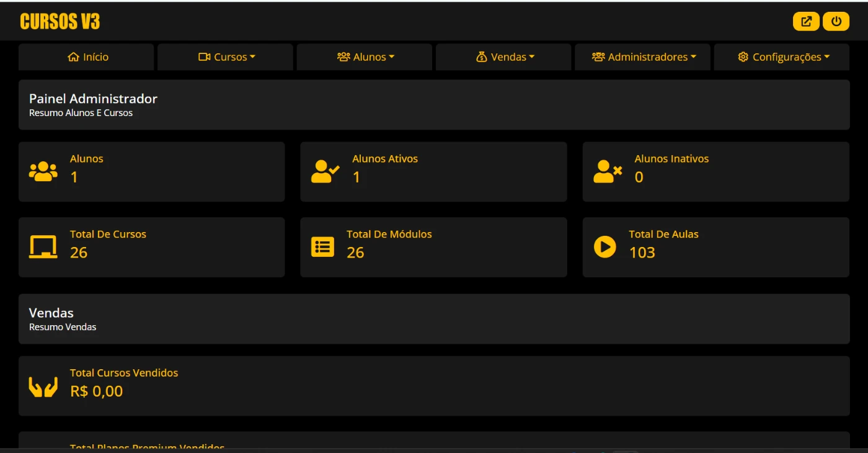Image resolution: width=868 pixels, height=453 pixels.
Task: Expand the Cursos dropdown menu
Action: coord(226,57)
